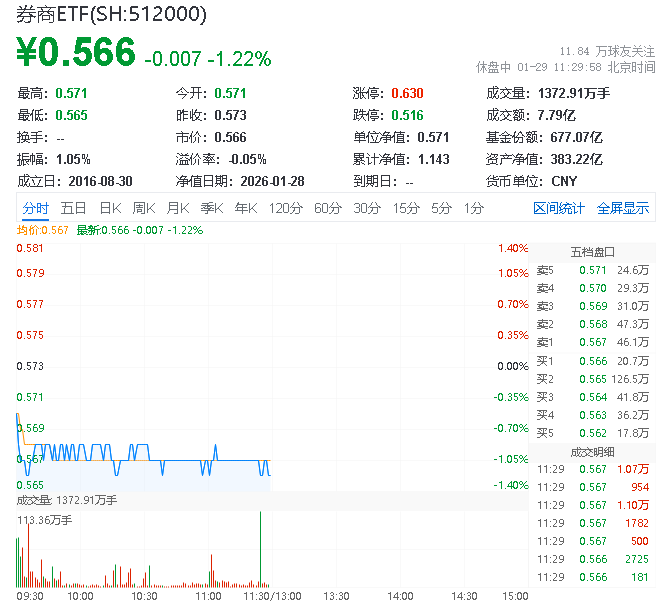Screen dimensions: 656x615
Task: Enter 全屏显示 fullscreen chart view
Action: point(622,208)
